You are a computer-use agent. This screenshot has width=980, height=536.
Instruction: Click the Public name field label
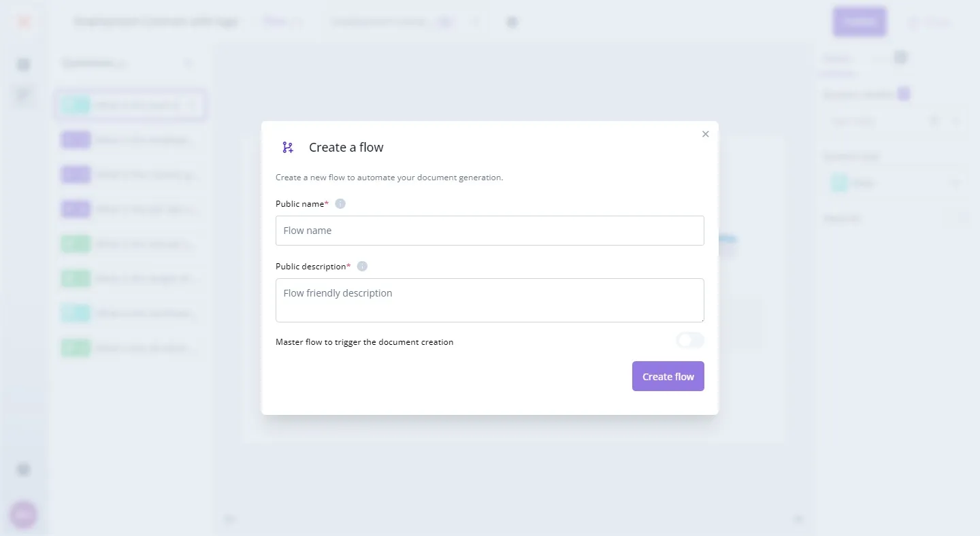click(x=300, y=204)
